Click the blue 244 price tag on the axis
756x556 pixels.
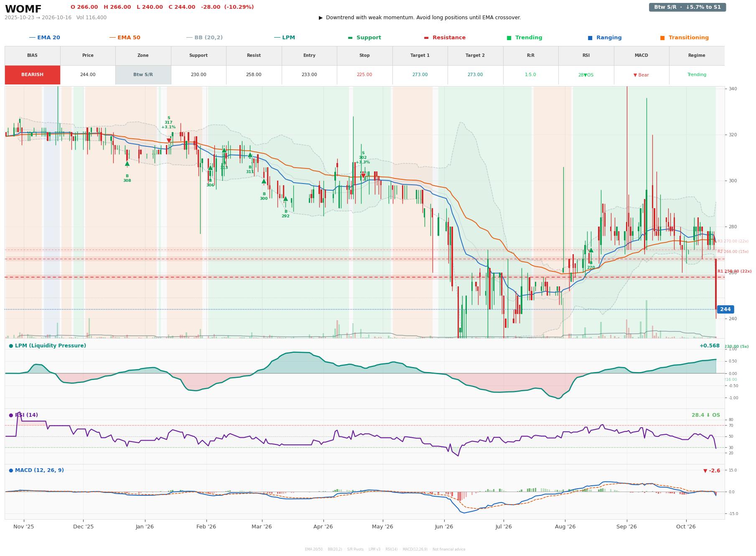(725, 309)
